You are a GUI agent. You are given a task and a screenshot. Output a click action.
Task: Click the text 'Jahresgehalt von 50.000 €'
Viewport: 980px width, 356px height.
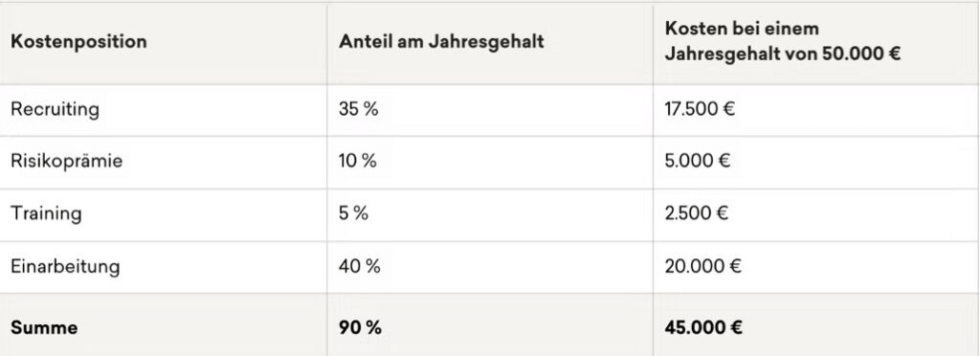click(x=782, y=54)
